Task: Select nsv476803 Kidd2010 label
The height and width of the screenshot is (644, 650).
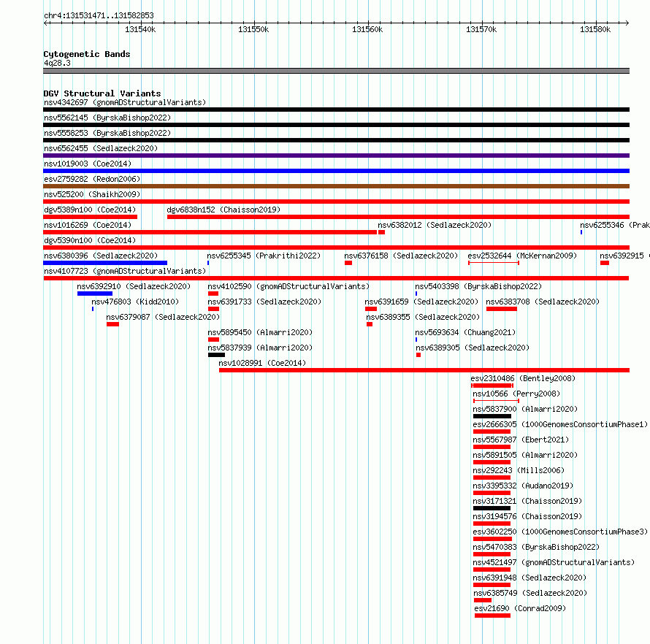Action: pyautogui.click(x=135, y=302)
